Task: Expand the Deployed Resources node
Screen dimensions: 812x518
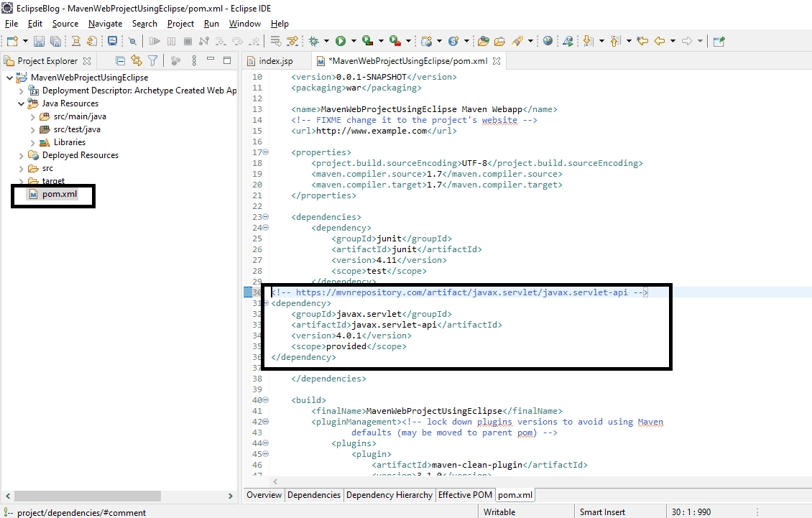Action: pyautogui.click(x=20, y=154)
